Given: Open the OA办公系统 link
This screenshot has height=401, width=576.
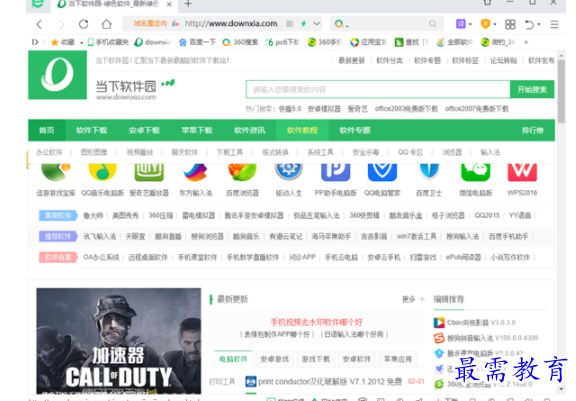Looking at the screenshot, I should point(101,257).
